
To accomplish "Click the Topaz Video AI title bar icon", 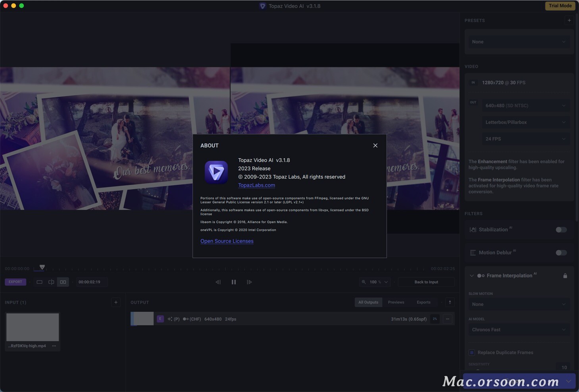I will (262, 6).
